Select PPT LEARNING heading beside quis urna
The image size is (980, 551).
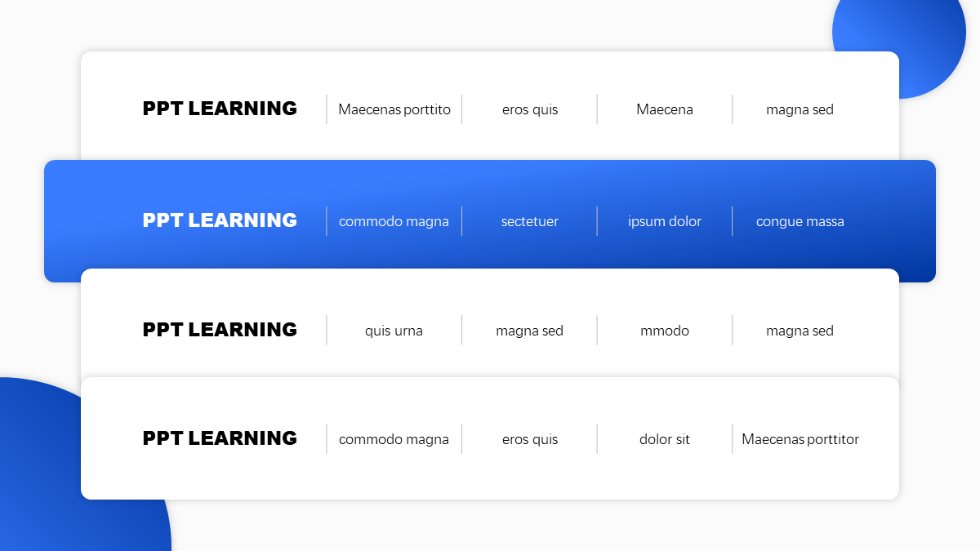[220, 330]
